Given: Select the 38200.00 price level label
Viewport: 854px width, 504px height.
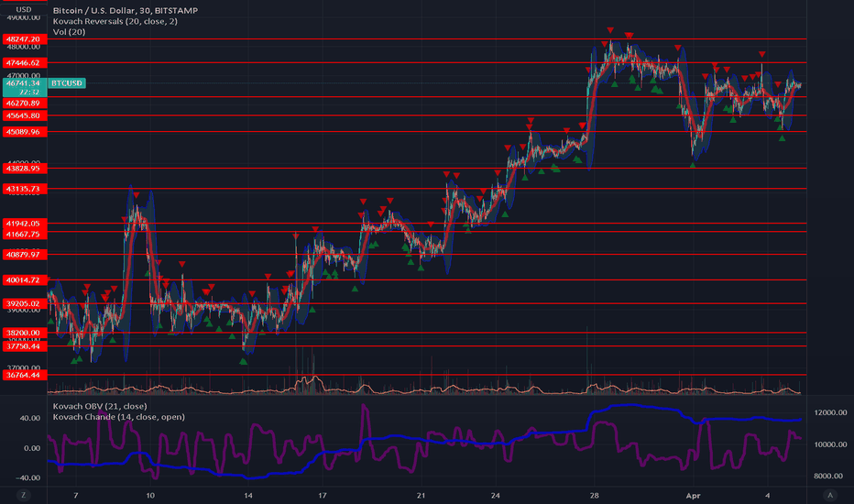Looking at the screenshot, I should point(23,333).
